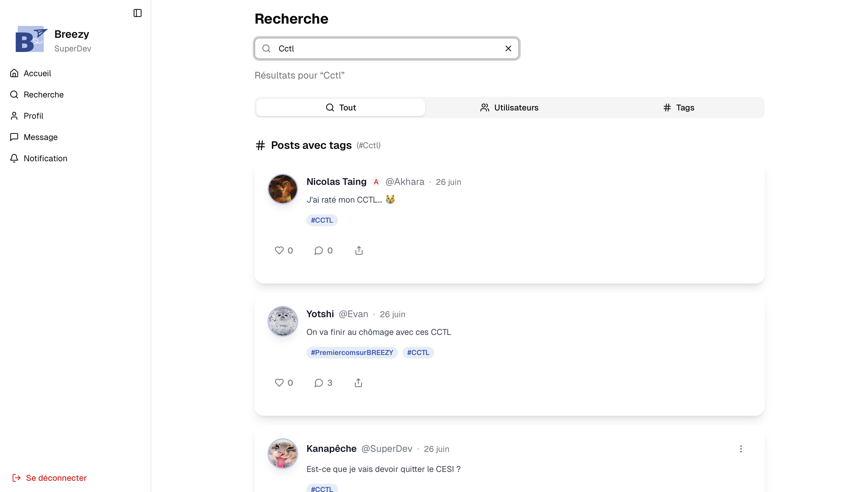Click inside the search input field
The height and width of the screenshot is (492, 868).
(x=385, y=48)
